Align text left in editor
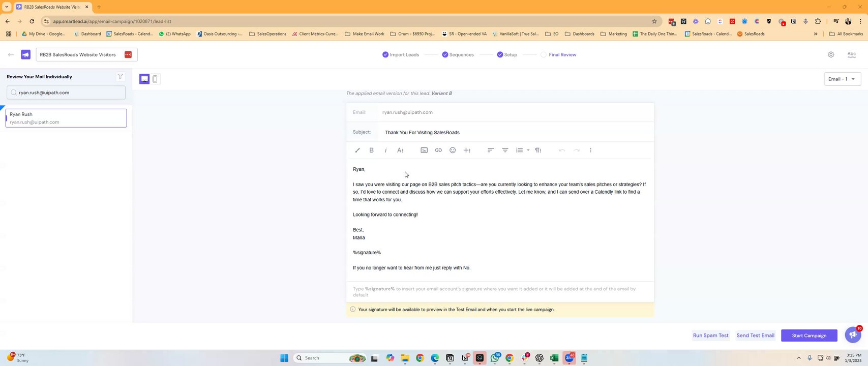This screenshot has width=868, height=366. coord(491,150)
